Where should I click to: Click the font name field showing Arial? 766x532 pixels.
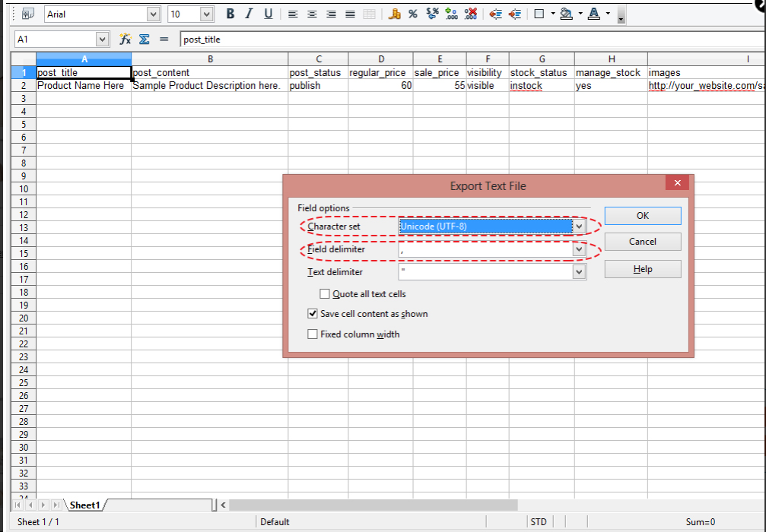pyautogui.click(x=96, y=14)
